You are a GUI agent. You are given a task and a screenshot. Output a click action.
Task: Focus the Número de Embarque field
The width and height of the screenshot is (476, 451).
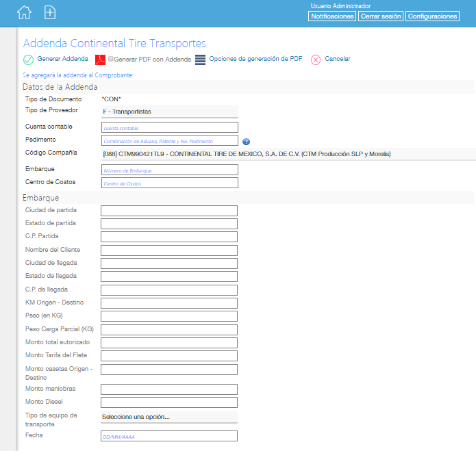169,170
